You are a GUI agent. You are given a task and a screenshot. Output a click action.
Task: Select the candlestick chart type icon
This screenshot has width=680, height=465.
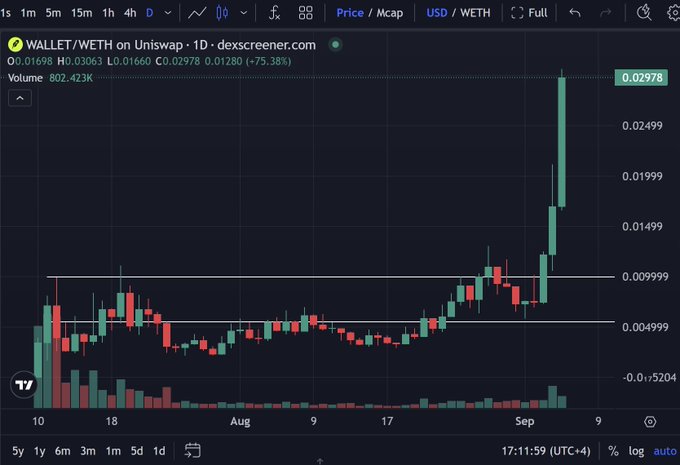[x=222, y=13]
